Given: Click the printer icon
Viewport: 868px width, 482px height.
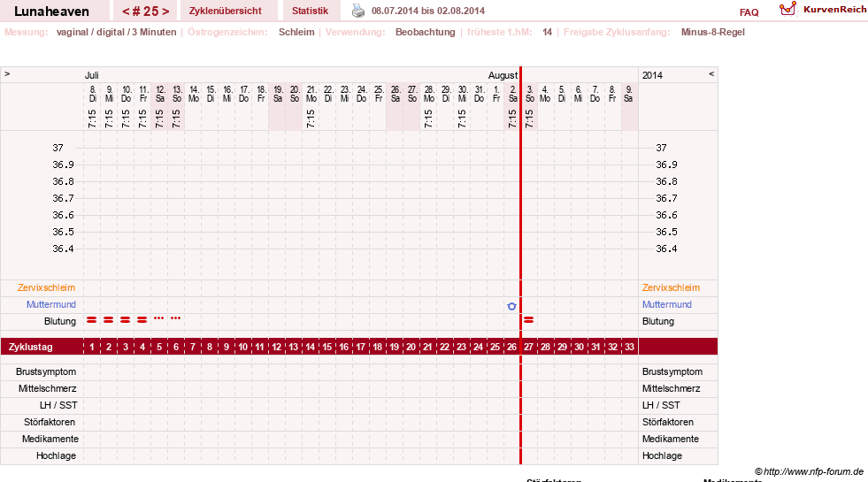Looking at the screenshot, I should pyautogui.click(x=358, y=11).
